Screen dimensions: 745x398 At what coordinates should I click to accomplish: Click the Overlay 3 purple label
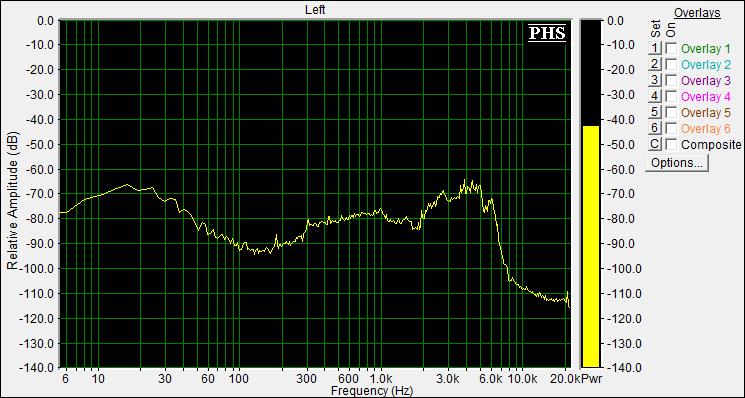click(706, 81)
